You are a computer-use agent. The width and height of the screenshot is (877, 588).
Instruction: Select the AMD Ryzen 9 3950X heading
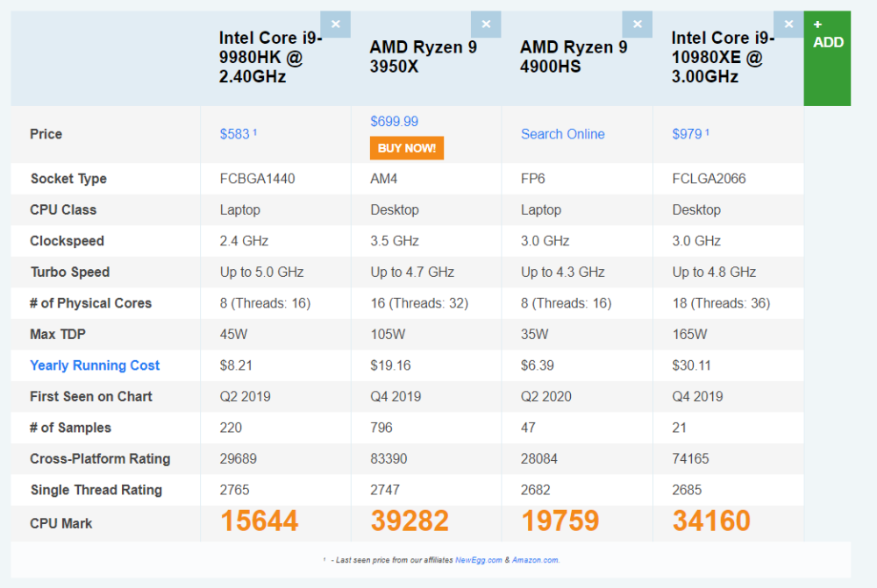click(x=423, y=57)
